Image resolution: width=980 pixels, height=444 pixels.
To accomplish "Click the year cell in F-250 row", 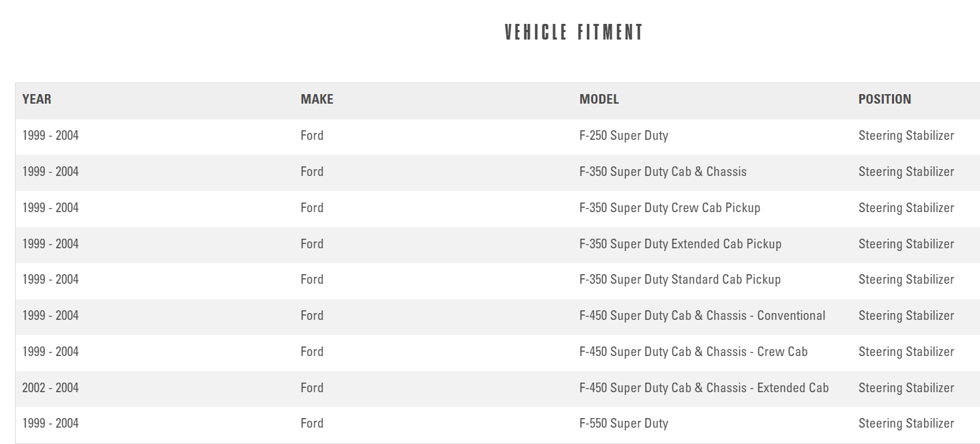I will (x=51, y=136).
